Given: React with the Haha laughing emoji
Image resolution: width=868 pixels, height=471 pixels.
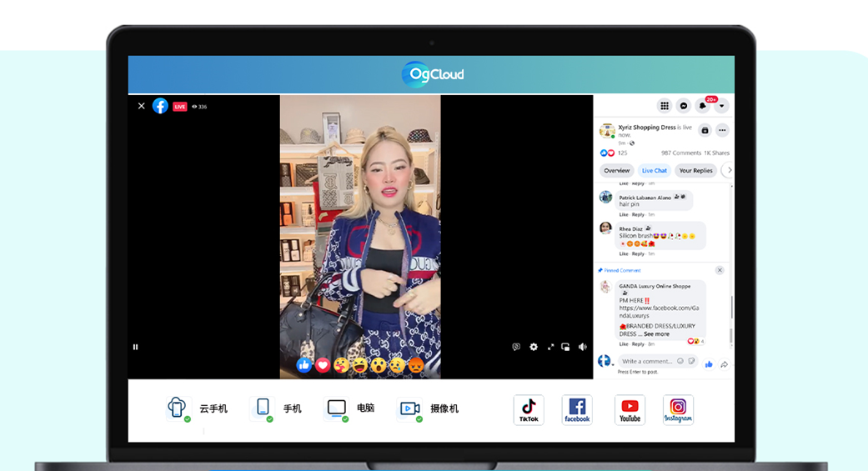Looking at the screenshot, I should (360, 365).
